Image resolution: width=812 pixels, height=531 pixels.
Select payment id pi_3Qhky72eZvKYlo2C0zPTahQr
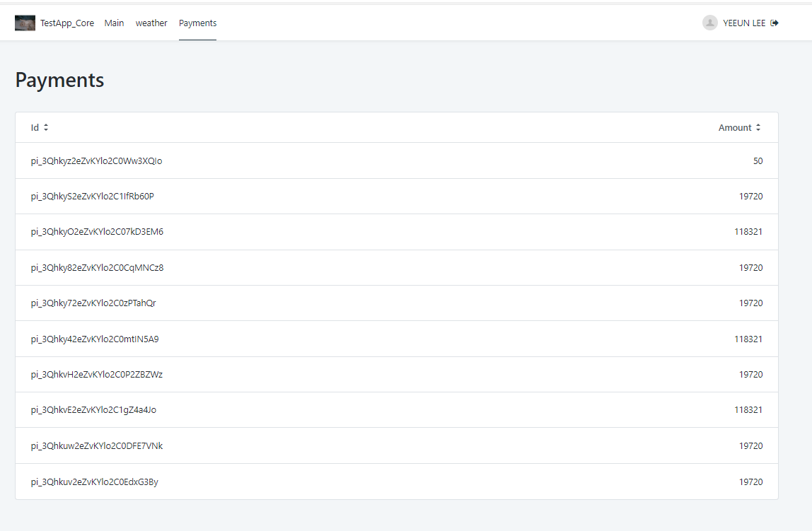pyautogui.click(x=93, y=303)
